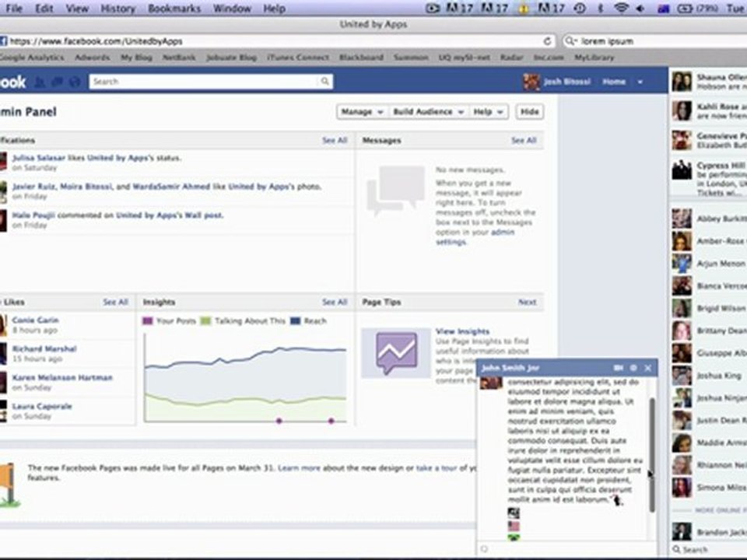This screenshot has width=747, height=560.
Task: Open account dropdown arrow next to Home
Action: click(640, 82)
